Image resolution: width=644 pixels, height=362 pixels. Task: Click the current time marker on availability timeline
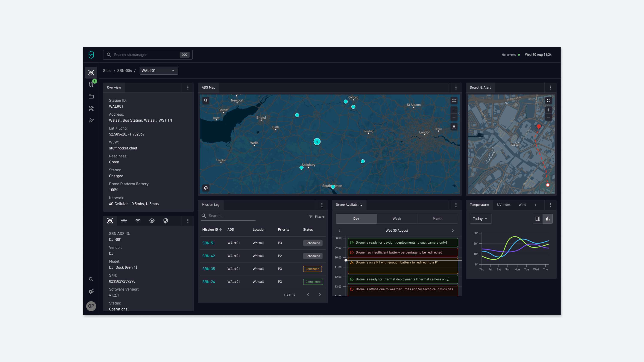pos(346,260)
